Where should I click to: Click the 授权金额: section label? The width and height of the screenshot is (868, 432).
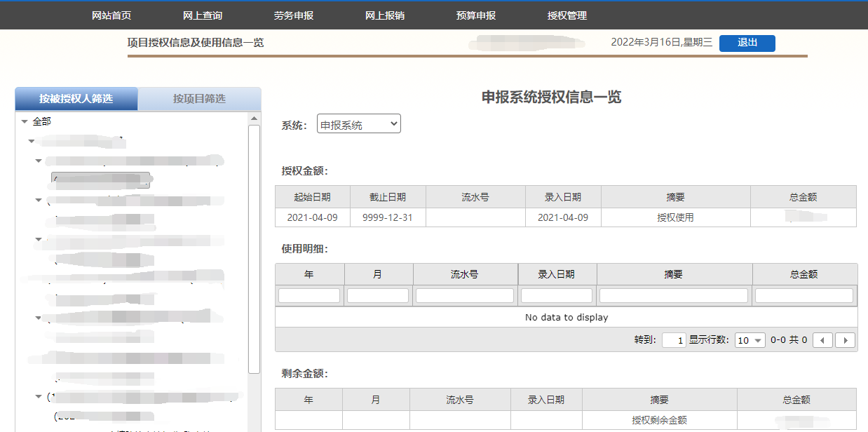coord(305,170)
